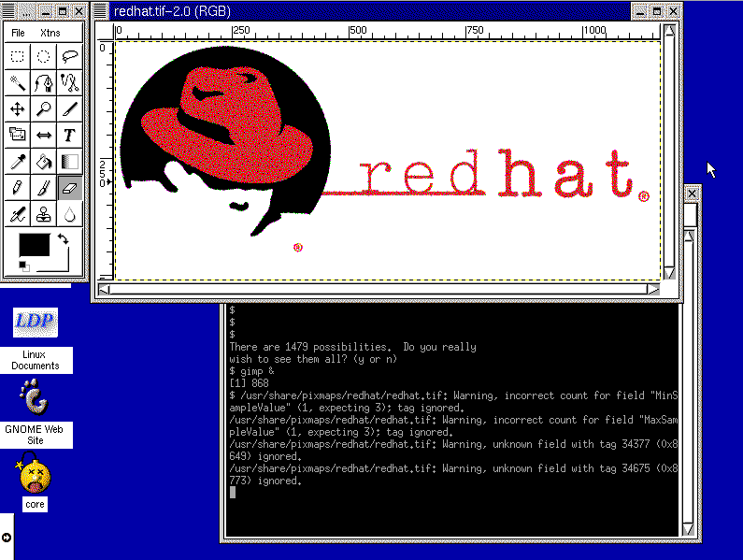Viewport: 743px width, 560px height.
Task: Reset to default black and white colors
Action: pyautogui.click(x=24, y=266)
